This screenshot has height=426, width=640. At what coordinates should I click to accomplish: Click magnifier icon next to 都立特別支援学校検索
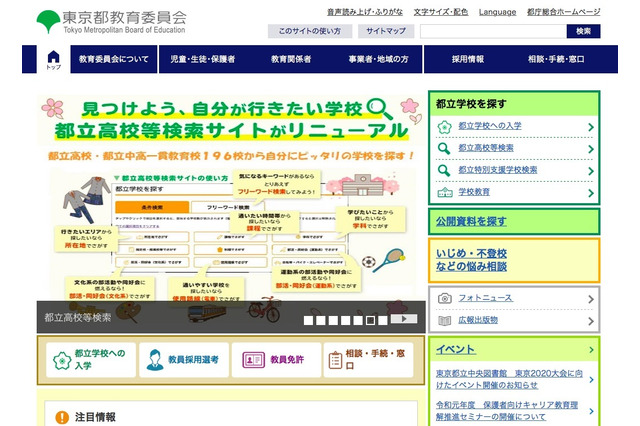[444, 170]
